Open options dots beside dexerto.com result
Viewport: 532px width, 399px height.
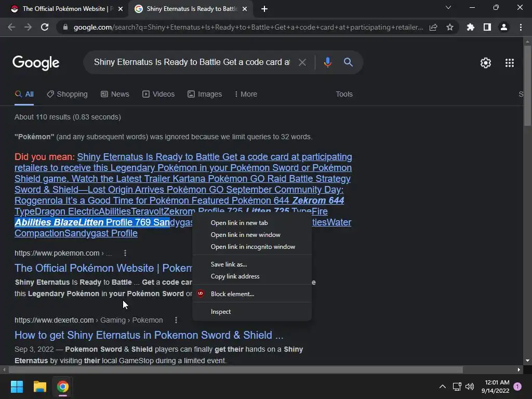176,320
